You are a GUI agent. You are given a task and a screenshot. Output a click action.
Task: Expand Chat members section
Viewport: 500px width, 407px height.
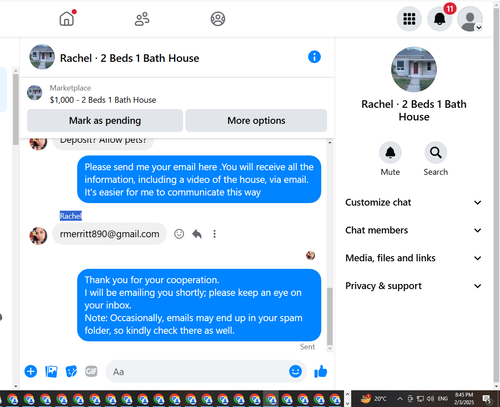[x=413, y=230]
